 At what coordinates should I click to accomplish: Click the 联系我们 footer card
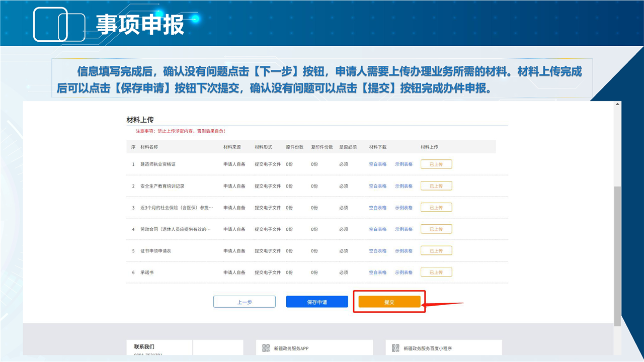tap(159, 348)
